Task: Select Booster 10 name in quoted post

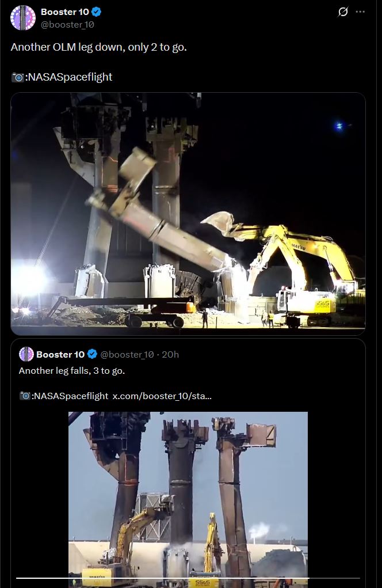Action: (x=60, y=354)
